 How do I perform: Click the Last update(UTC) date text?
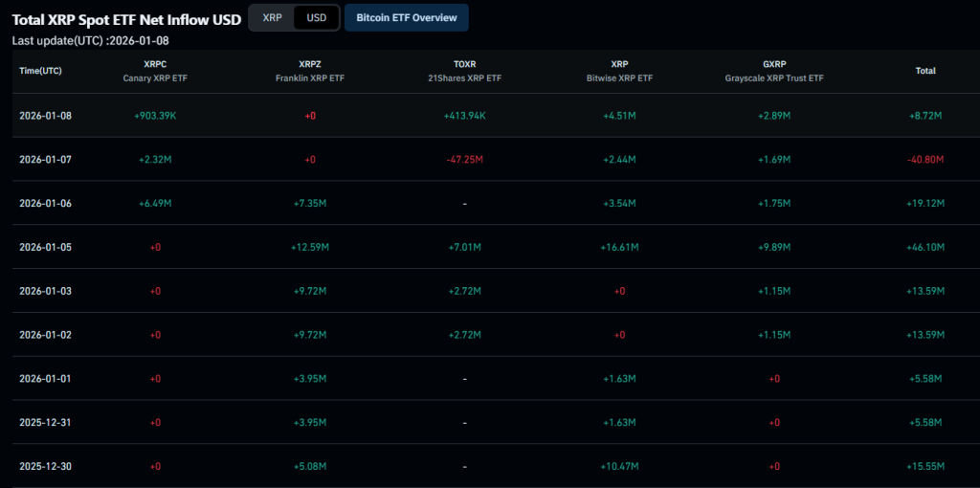[91, 40]
